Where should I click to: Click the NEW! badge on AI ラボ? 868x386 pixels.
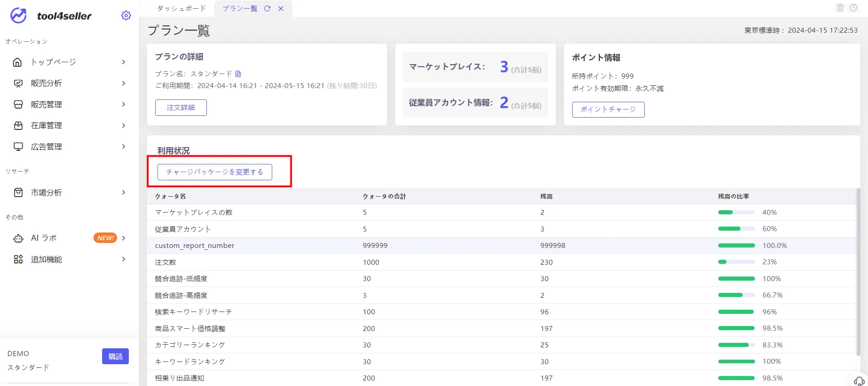105,238
